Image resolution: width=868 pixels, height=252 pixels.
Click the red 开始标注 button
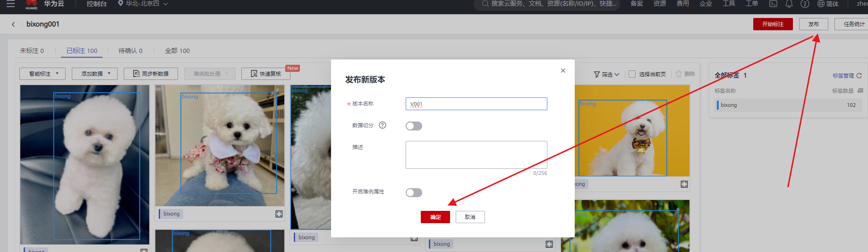773,24
